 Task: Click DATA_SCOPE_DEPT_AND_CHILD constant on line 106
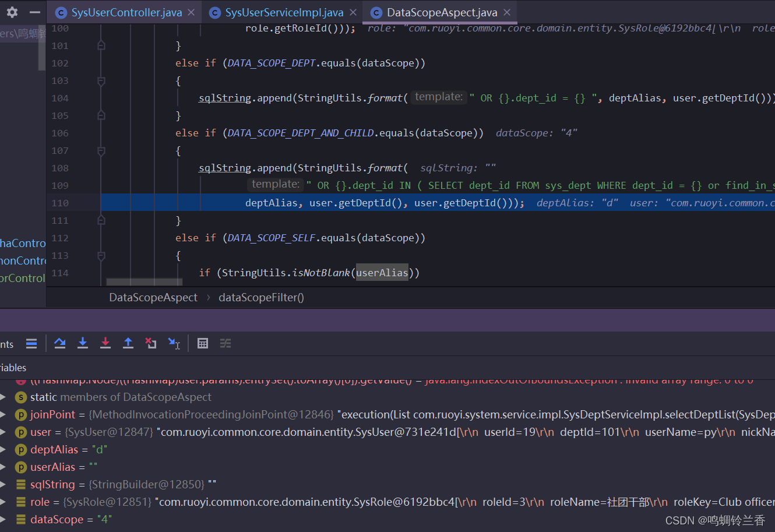pos(301,133)
